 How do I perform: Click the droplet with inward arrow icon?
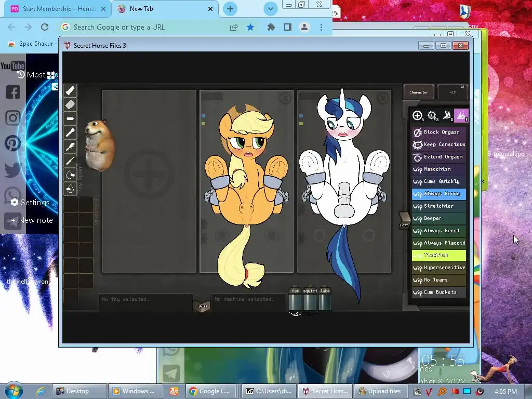70,189
